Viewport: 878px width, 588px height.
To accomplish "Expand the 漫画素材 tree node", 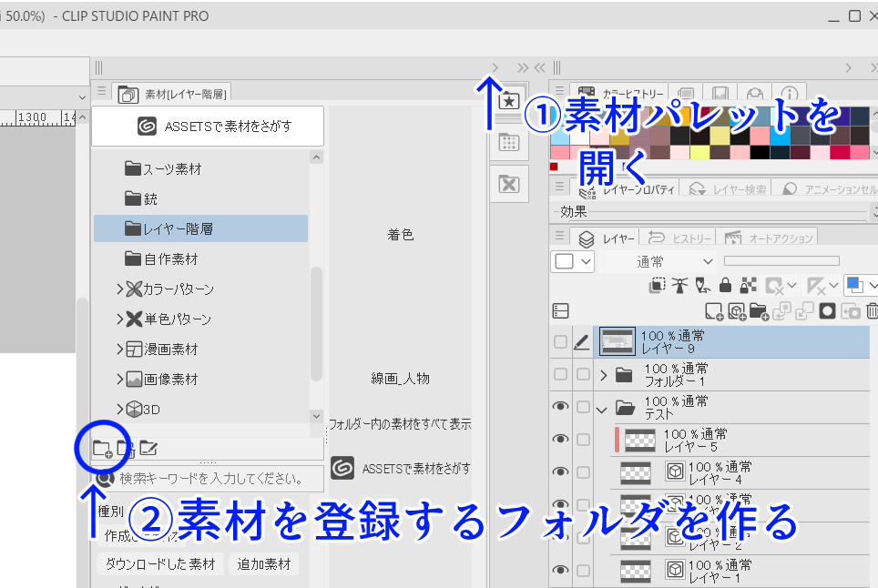I will pos(119,350).
